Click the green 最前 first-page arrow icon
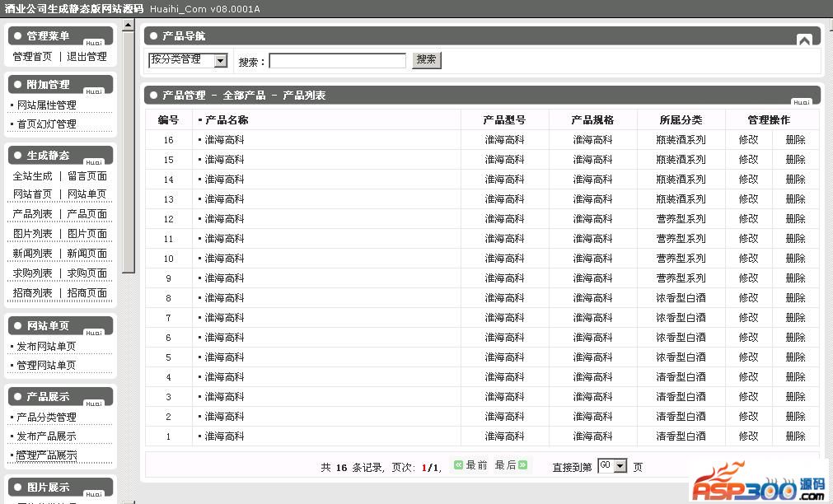The height and width of the screenshot is (504, 833). click(459, 465)
